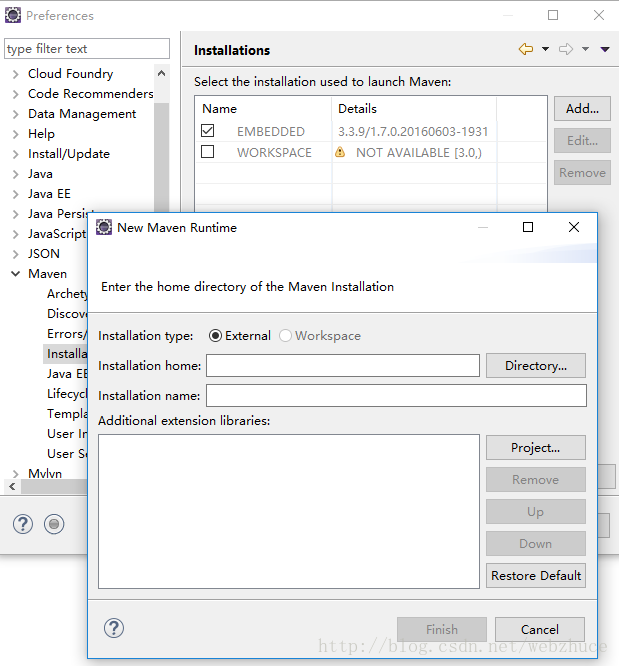Click the Remove button beside installations table
The width and height of the screenshot is (619, 666).
(582, 172)
